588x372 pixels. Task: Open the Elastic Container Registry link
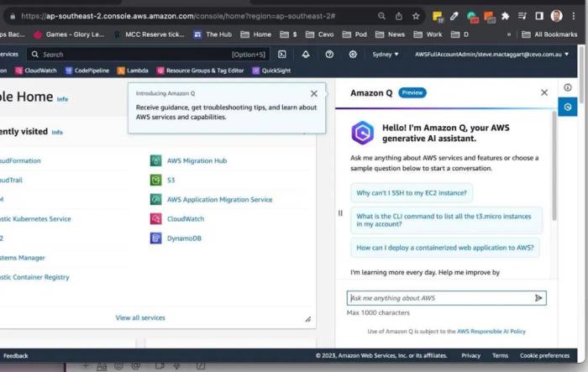(34, 277)
